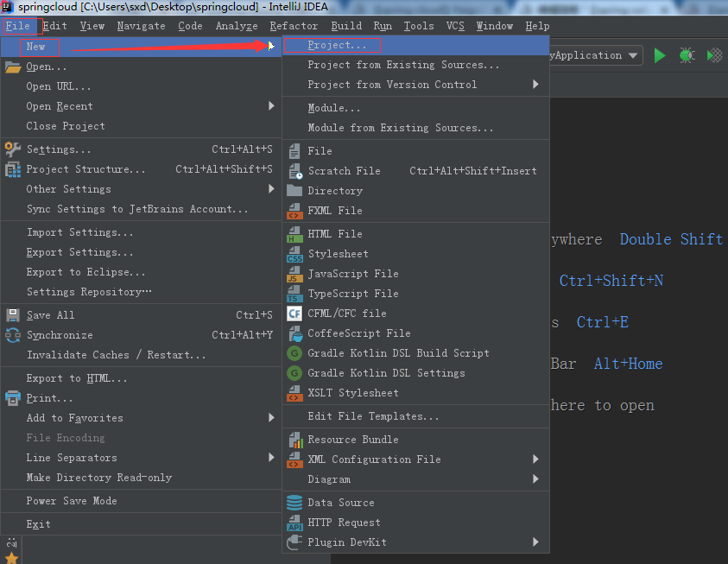Click the Gradle Kotlin DSL Settings icon
728x564 pixels.
[294, 373]
